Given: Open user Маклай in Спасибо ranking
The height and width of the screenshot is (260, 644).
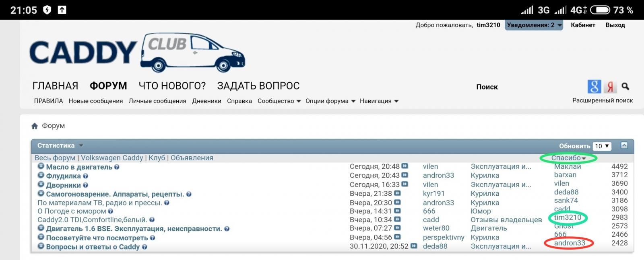Looking at the screenshot, I should (568, 166).
